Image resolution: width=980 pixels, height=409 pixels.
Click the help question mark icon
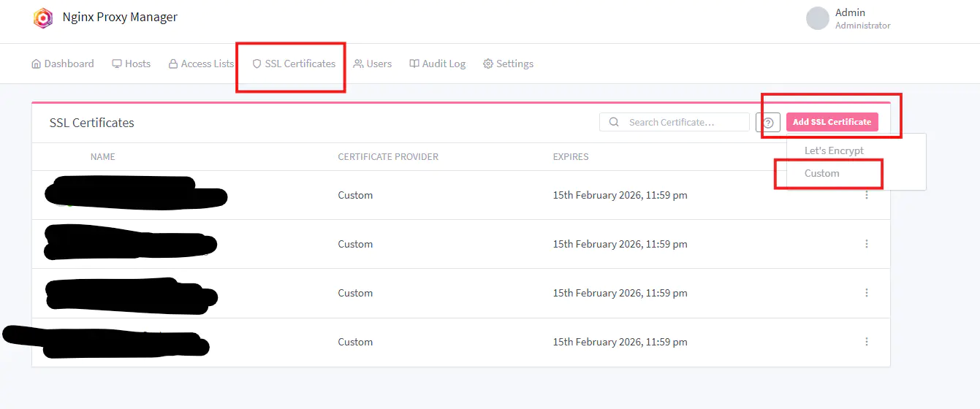(768, 123)
